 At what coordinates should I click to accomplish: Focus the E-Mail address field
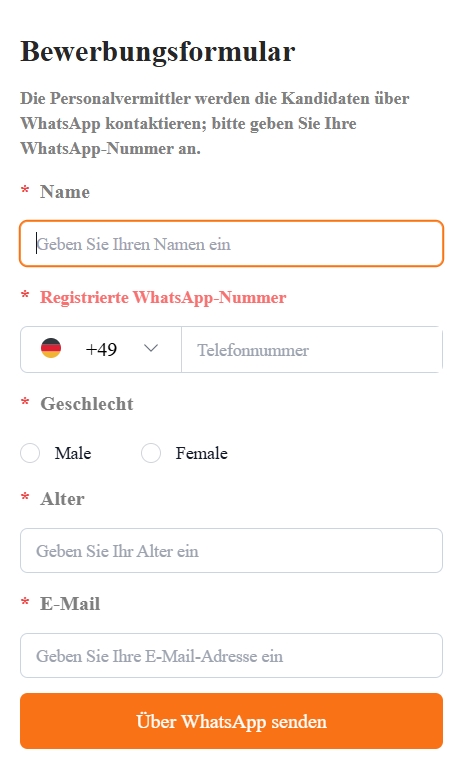coord(231,656)
